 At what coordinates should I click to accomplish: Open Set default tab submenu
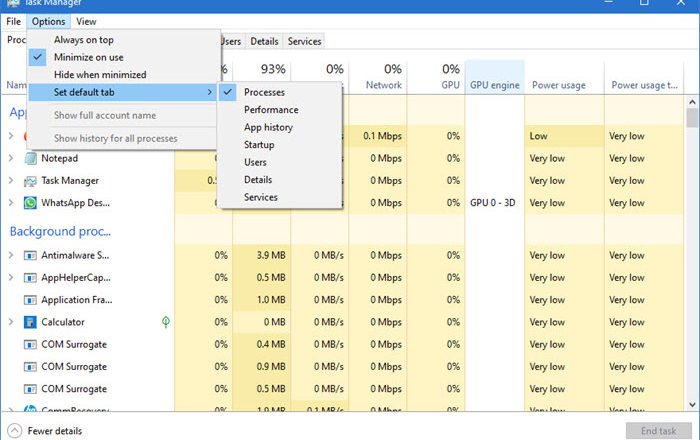(123, 92)
